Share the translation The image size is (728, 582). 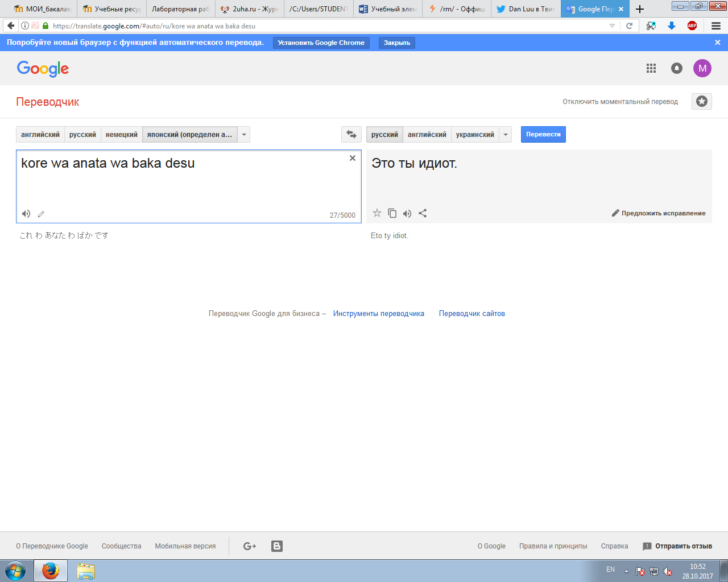pos(423,213)
